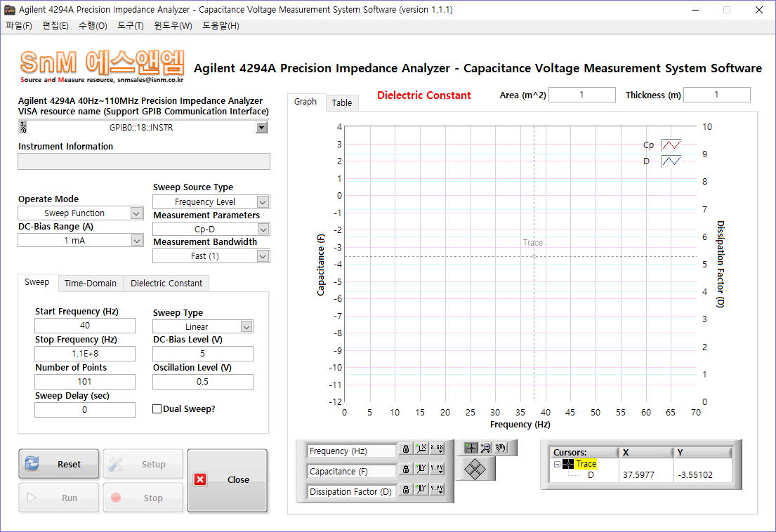Click the Number of Points field
The image size is (776, 532).
[85, 382]
